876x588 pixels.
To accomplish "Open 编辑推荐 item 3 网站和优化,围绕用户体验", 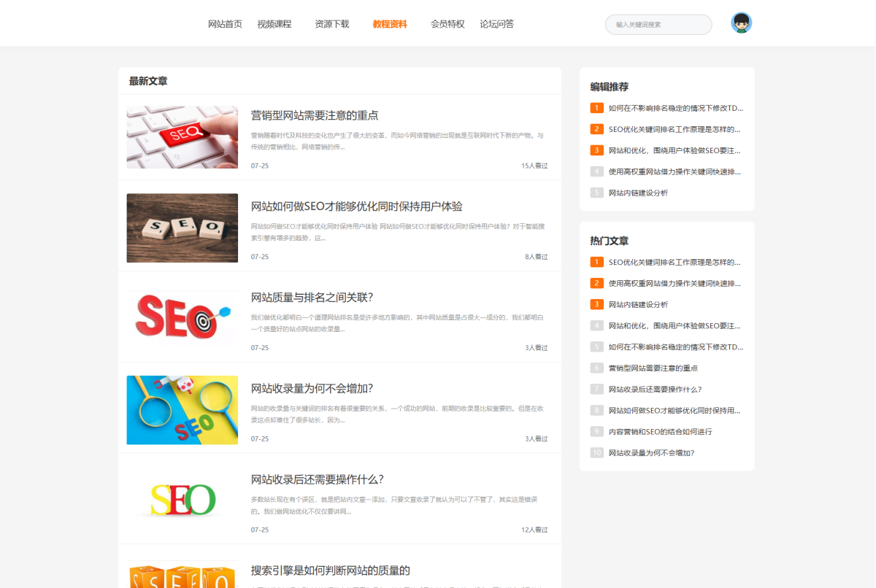I will point(675,150).
